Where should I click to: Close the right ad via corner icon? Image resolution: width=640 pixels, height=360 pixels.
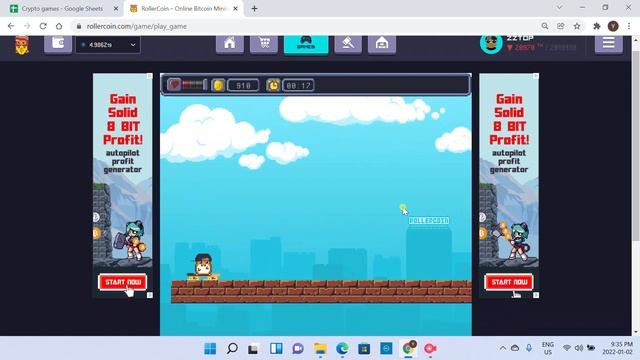click(536, 76)
